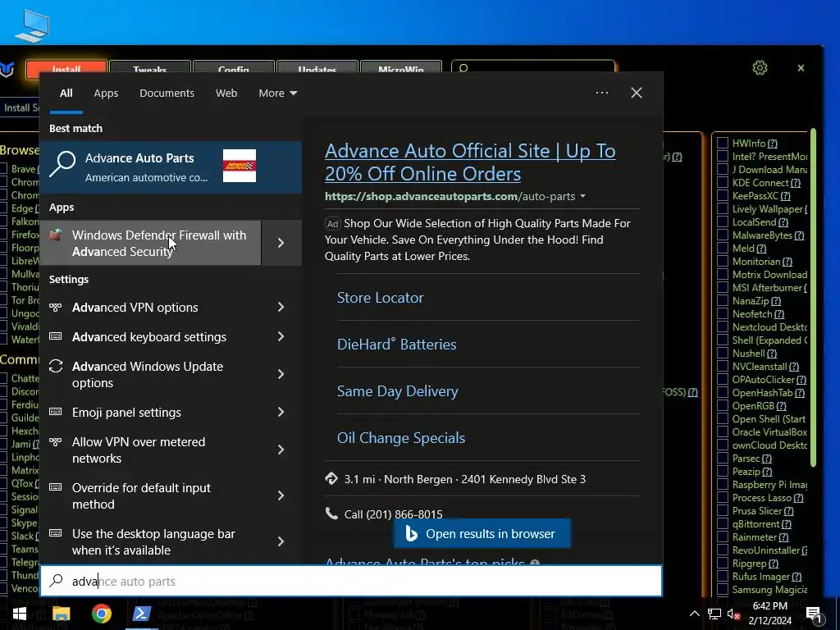Check the Monitorian checkbox
Screen dimensions: 840x630
(x=723, y=262)
